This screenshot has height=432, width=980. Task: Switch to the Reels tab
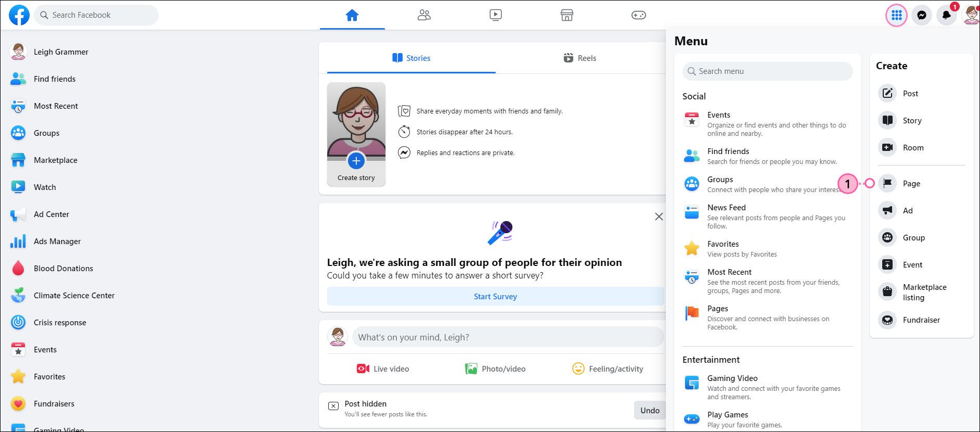[x=580, y=58]
